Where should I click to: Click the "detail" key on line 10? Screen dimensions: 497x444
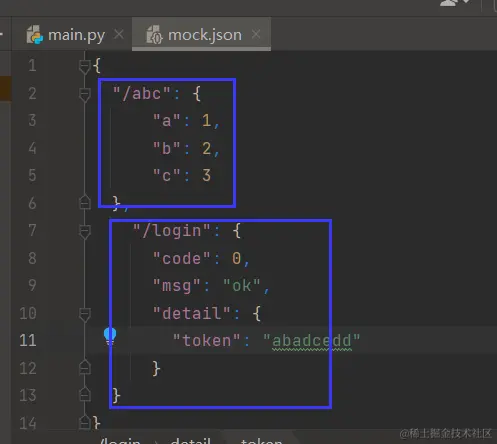[x=192, y=313]
